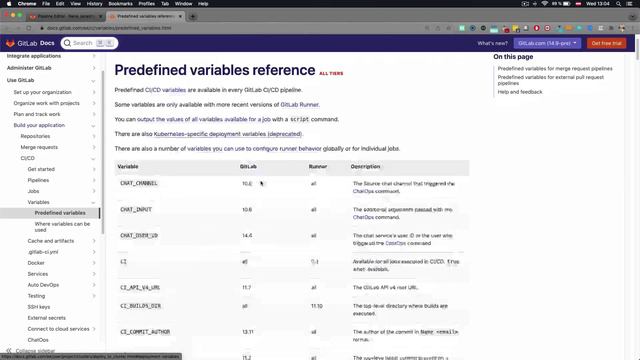Image resolution: width=640 pixels, height=360 pixels.
Task: Click the Search input field
Action: pos(89,43)
